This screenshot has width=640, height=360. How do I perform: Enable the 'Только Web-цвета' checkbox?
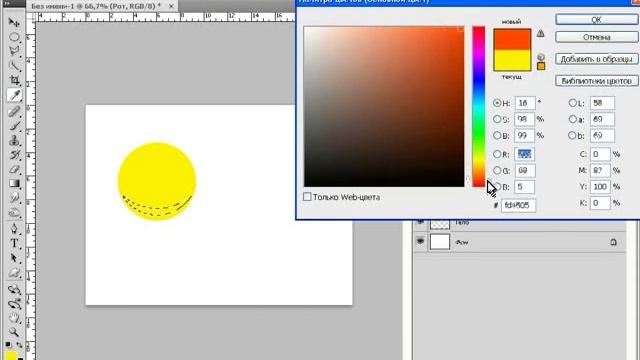click(x=307, y=197)
